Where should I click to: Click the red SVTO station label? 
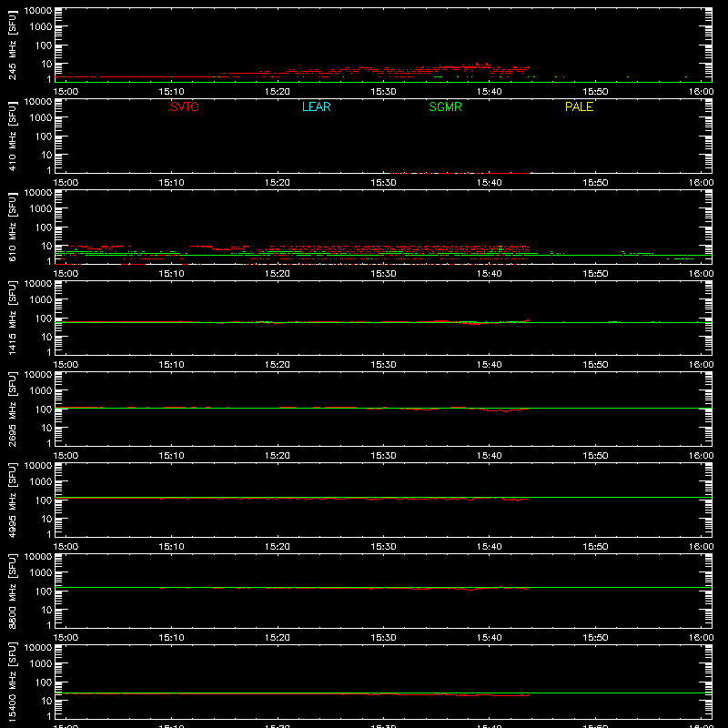click(185, 106)
